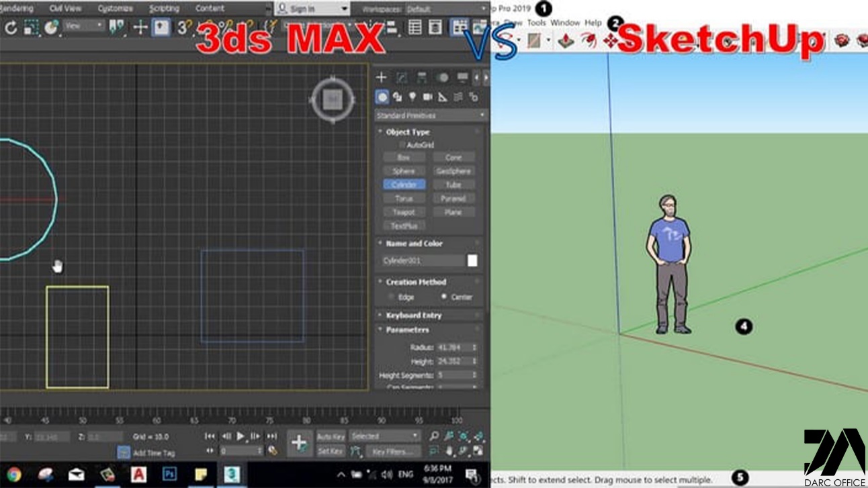Image resolution: width=868 pixels, height=488 pixels.
Task: Click the large Set Keys plus button
Action: [299, 443]
